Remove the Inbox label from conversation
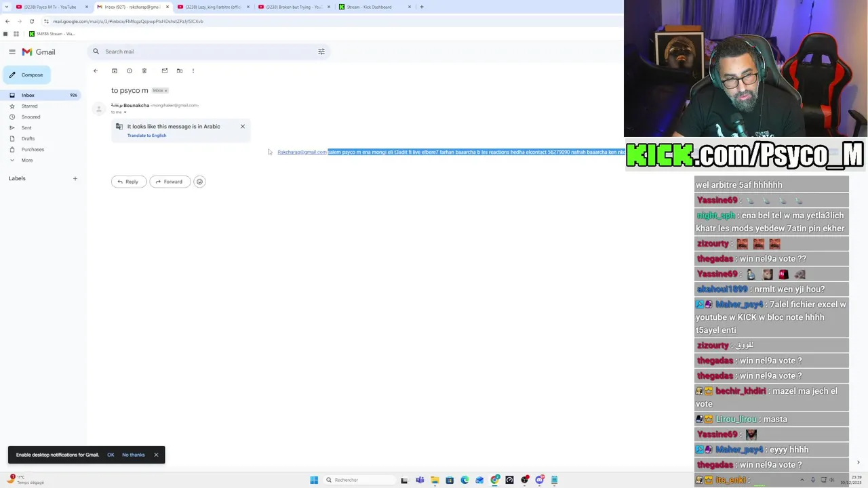 [x=165, y=91]
